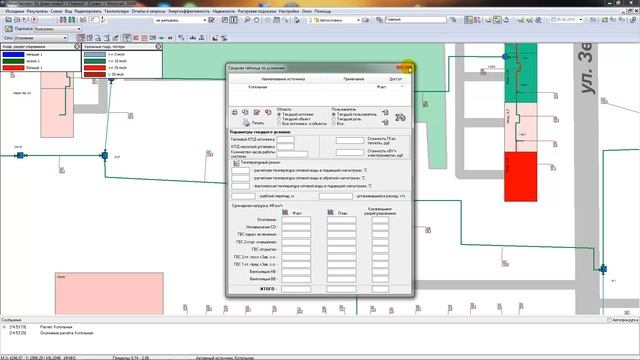Screen dimensions: 640x360
Task: Click green round arrow icon in dialog toolbar
Action: click(245, 112)
